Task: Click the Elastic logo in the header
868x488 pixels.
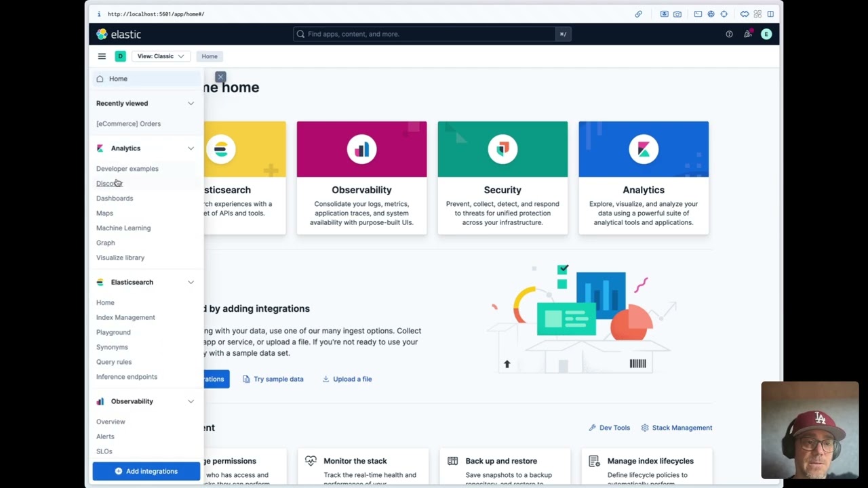Action: click(119, 34)
